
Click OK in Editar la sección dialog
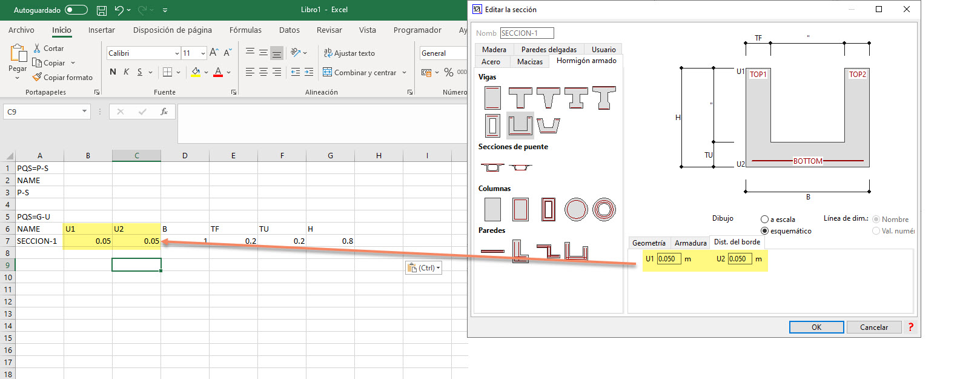coord(816,327)
